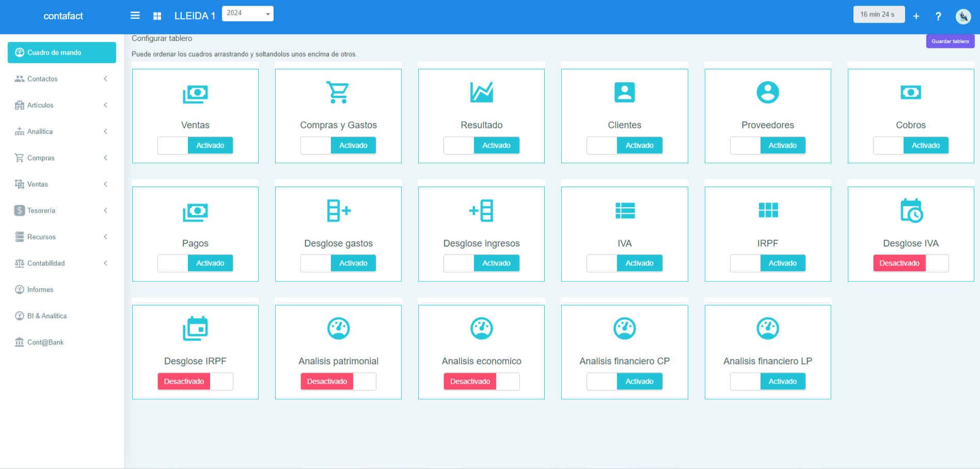Viewport: 980px width, 469px height.
Task: Enable the Desglose IVA Desactivado switch
Action: (x=911, y=263)
